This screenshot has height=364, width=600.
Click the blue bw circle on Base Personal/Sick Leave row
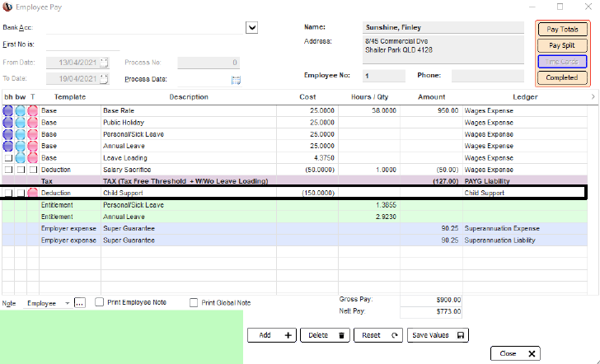21,134
